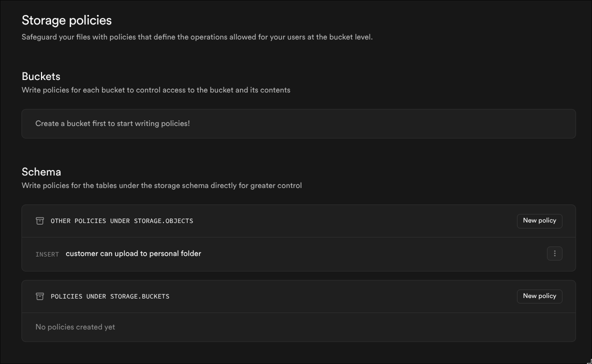The image size is (592, 364).
Task: Click the window resize handle in corner
Action: coord(589,361)
